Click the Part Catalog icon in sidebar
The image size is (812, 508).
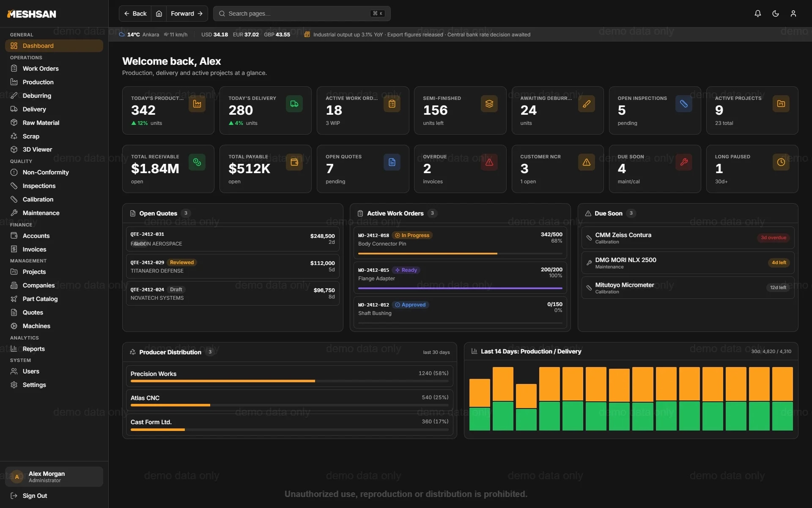tap(14, 299)
